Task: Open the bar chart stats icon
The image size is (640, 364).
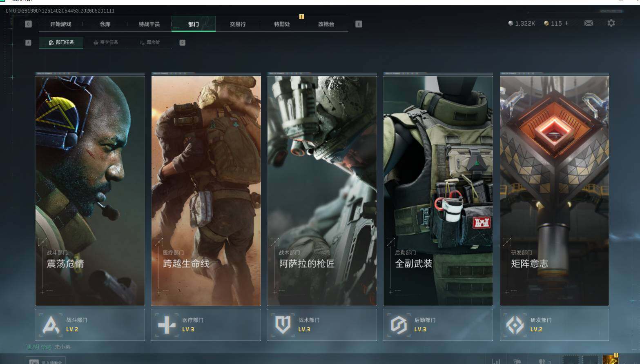Action: click(496, 361)
